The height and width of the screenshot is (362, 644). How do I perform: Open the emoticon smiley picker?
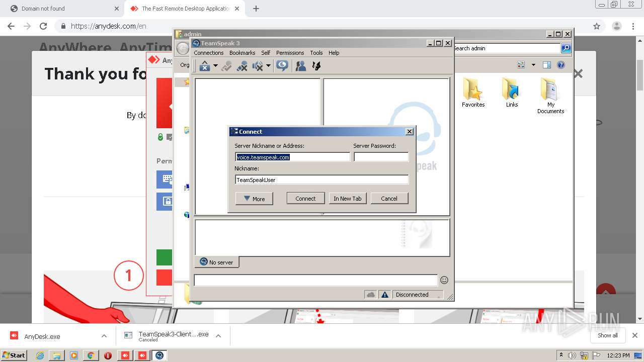(x=444, y=280)
